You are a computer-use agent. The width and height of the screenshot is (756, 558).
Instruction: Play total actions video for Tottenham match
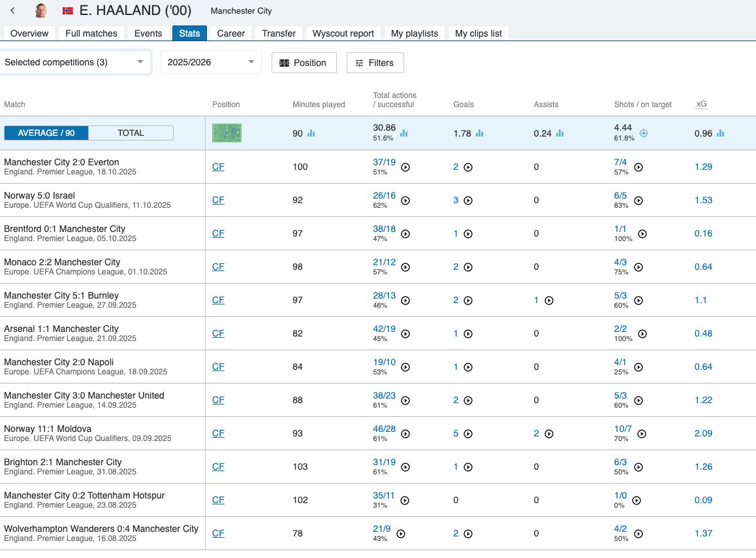tap(405, 501)
